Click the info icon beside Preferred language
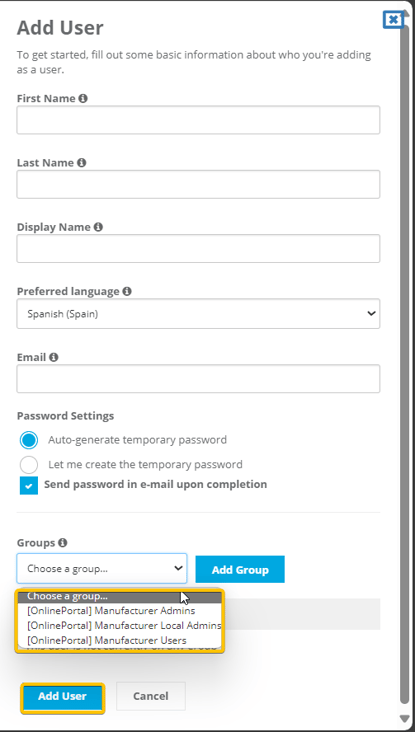Screen dimensions: 415x732 pyautogui.click(x=127, y=291)
